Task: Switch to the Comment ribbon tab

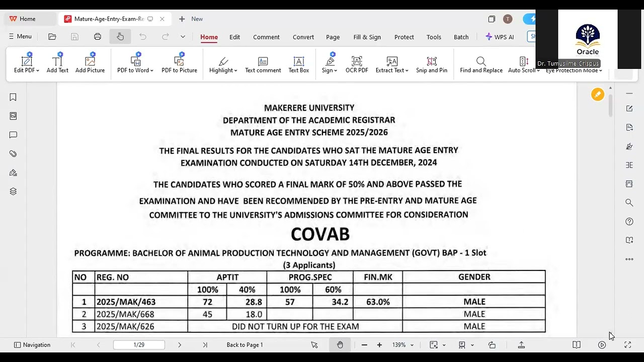Action: 266,37
